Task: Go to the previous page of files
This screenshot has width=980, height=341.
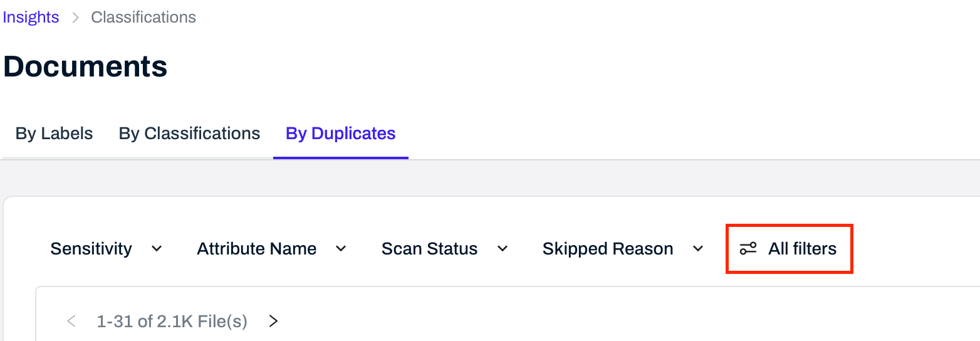Action: pos(71,322)
